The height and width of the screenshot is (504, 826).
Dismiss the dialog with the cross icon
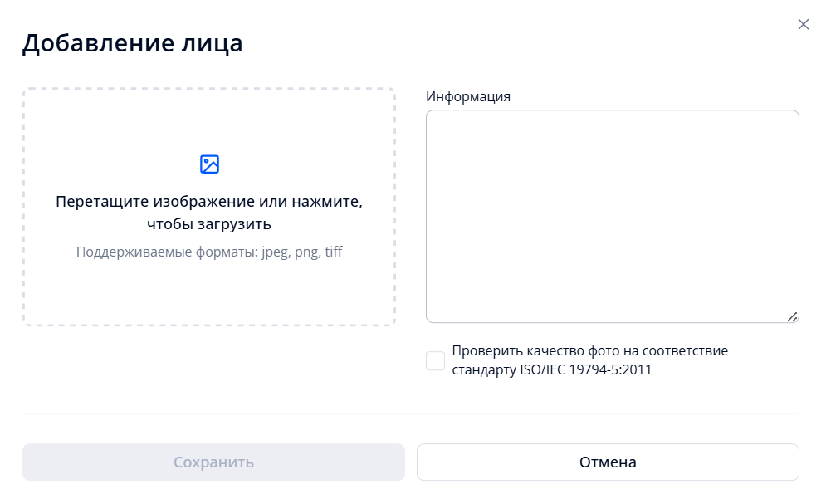(x=803, y=24)
